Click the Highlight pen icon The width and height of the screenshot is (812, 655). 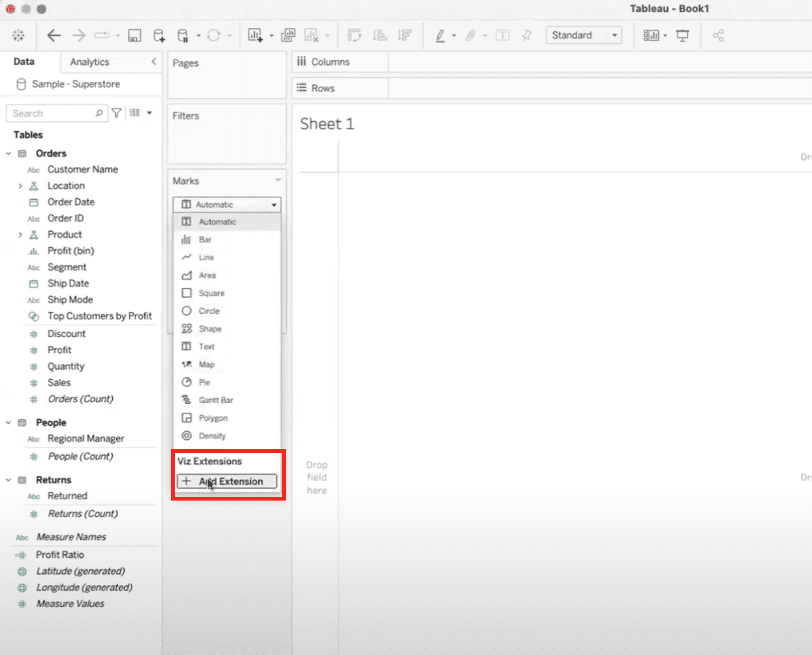coord(440,35)
